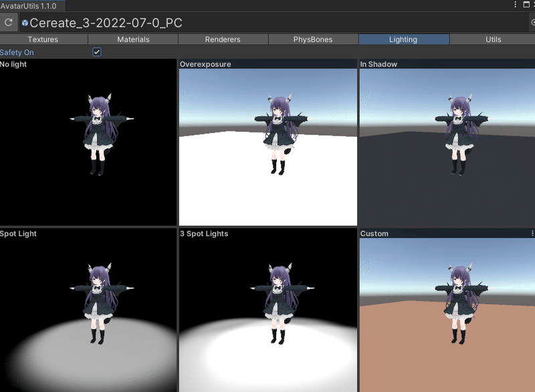Switch to the Materials tab
Screen dimensions: 535x392
tap(133, 39)
